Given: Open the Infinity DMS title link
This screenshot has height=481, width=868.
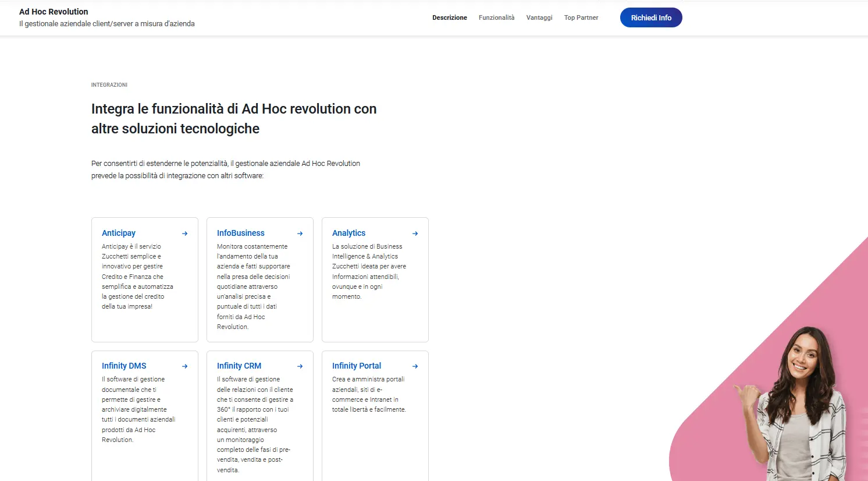Looking at the screenshot, I should tap(124, 366).
